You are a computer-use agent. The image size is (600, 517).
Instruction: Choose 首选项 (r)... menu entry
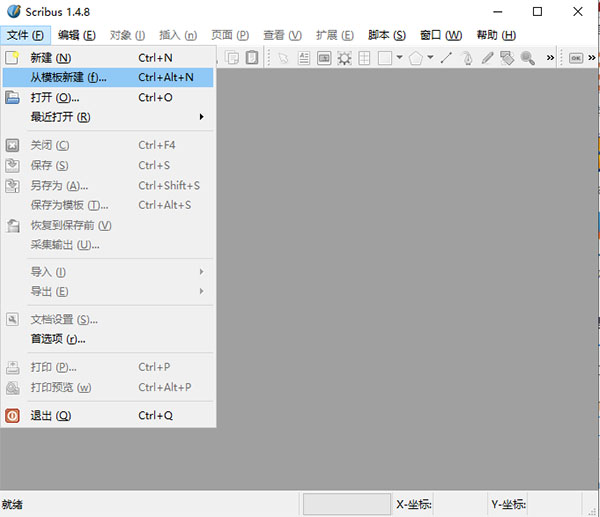pyautogui.click(x=108, y=339)
